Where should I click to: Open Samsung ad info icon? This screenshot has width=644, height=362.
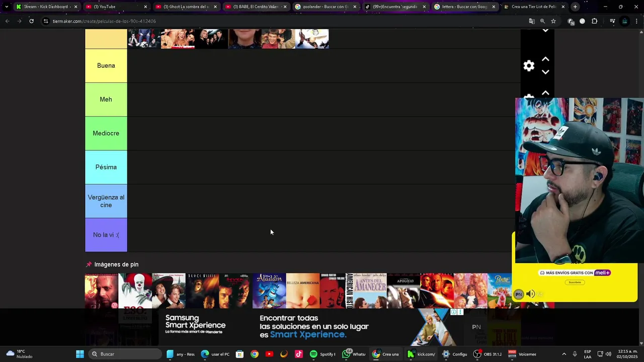click(x=453, y=312)
